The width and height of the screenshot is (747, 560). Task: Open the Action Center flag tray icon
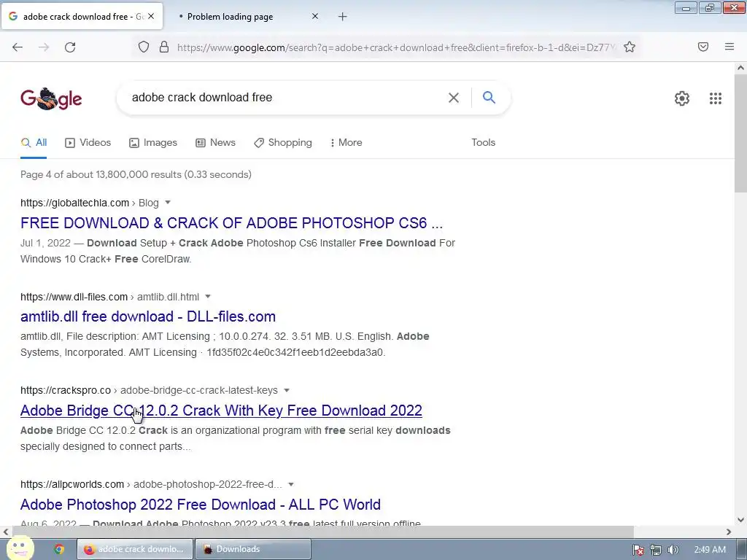(638, 550)
